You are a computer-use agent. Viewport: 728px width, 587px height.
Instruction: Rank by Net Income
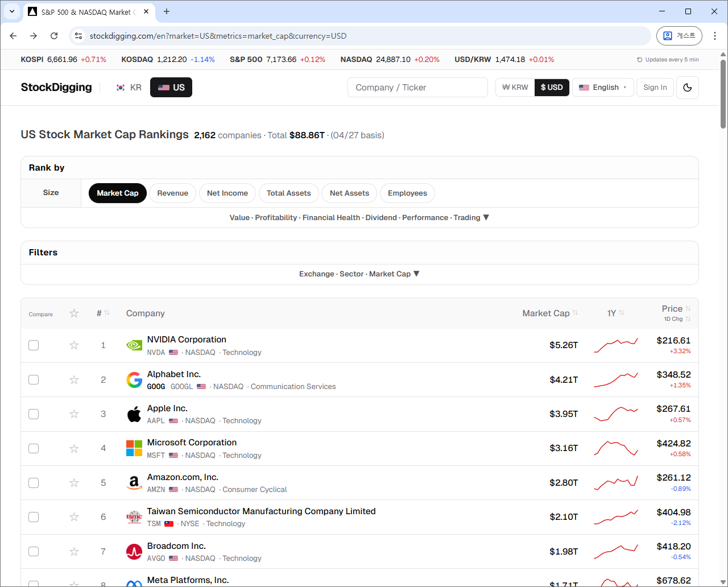click(x=227, y=193)
